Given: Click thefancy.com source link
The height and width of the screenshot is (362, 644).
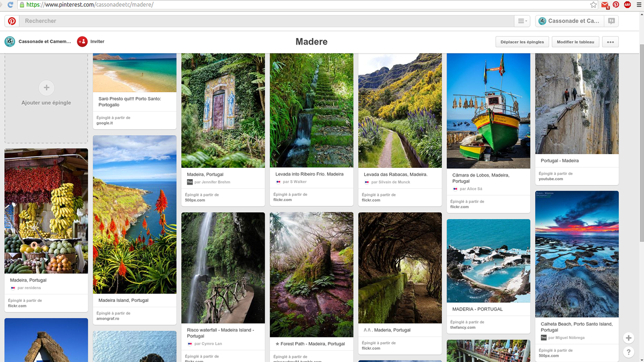Looking at the screenshot, I should tap(463, 327).
